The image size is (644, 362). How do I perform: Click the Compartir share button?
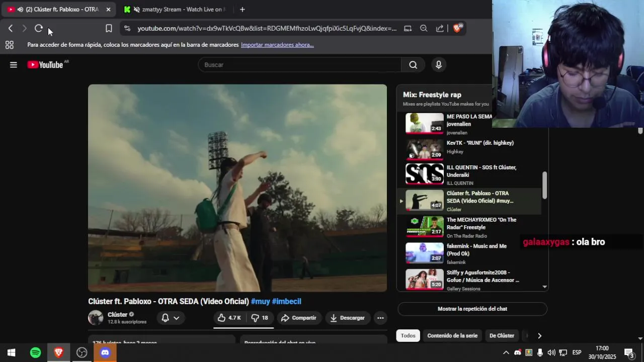click(299, 318)
